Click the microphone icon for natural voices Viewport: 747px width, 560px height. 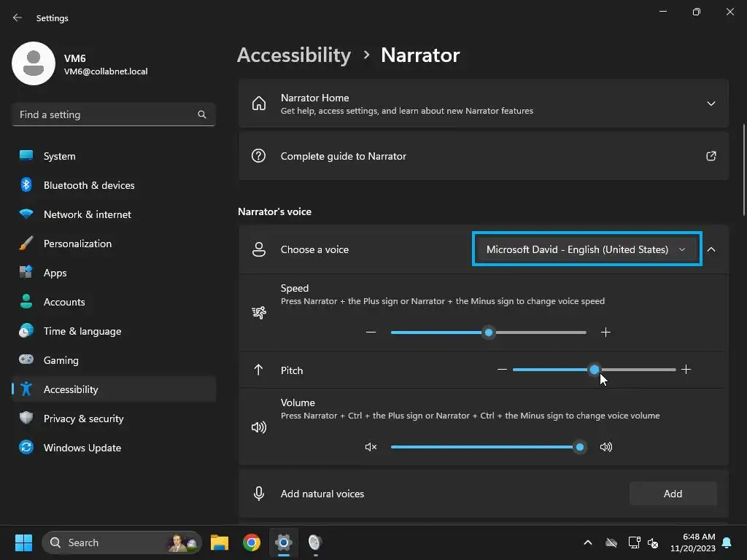click(x=259, y=494)
